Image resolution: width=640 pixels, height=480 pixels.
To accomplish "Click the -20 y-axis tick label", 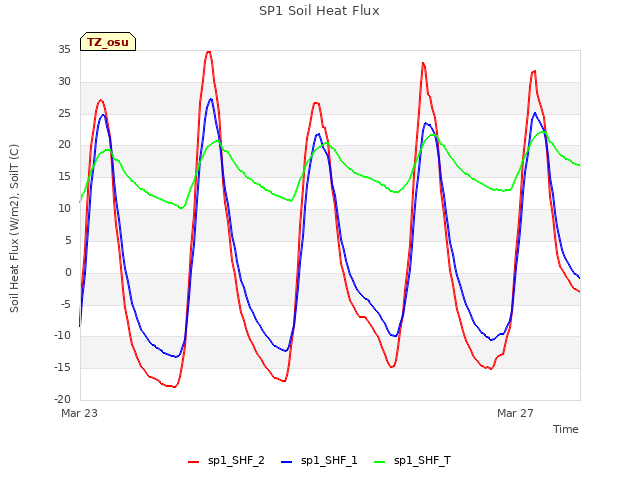I will (62, 399).
